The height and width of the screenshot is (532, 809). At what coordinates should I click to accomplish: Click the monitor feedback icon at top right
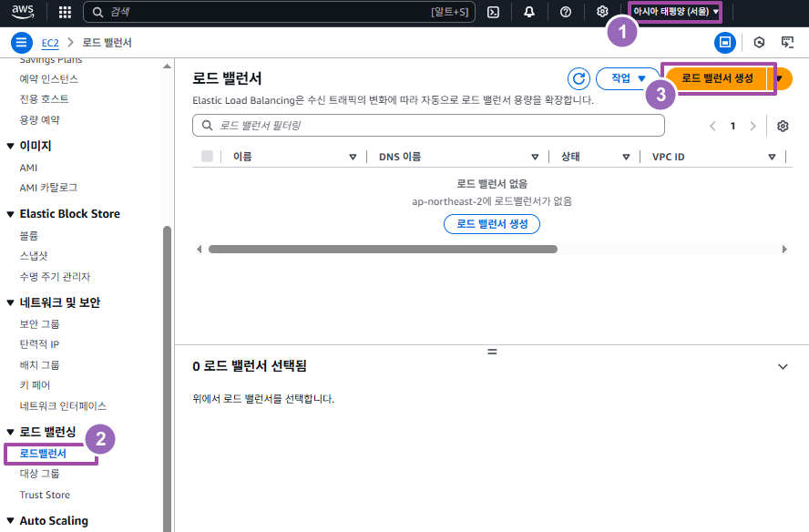(787, 42)
